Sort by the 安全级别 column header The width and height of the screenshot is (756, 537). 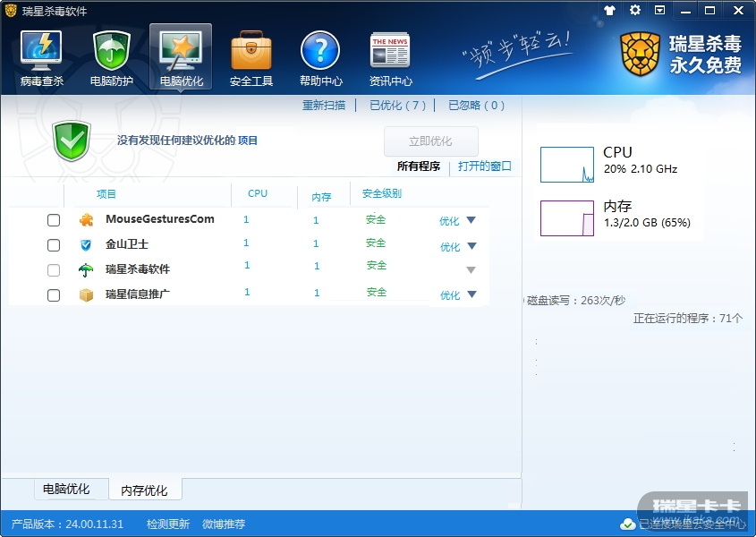coord(382,193)
